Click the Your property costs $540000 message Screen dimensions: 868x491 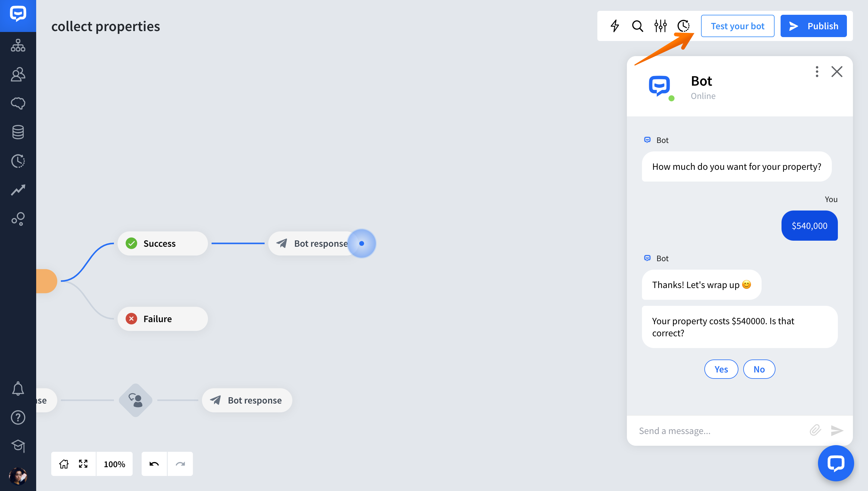(x=740, y=327)
